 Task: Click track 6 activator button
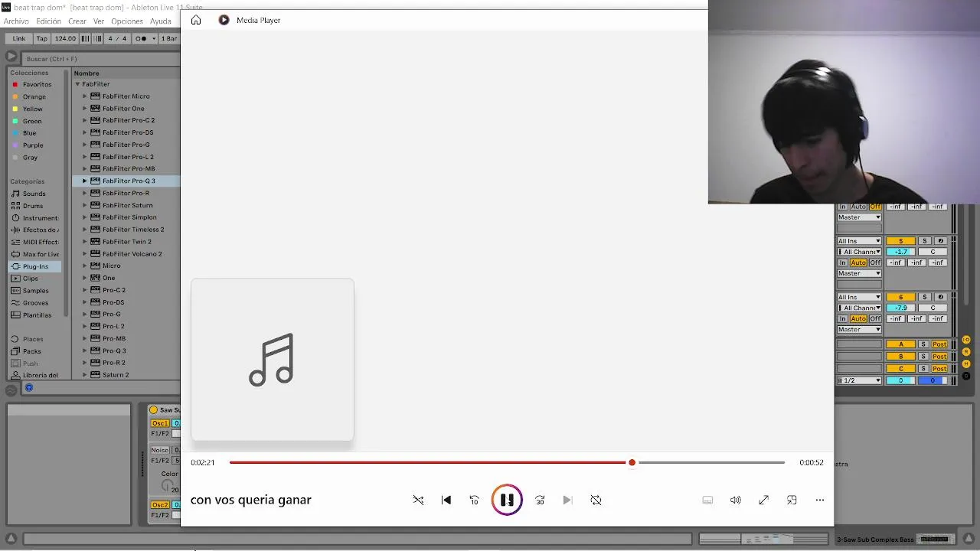pyautogui.click(x=900, y=297)
